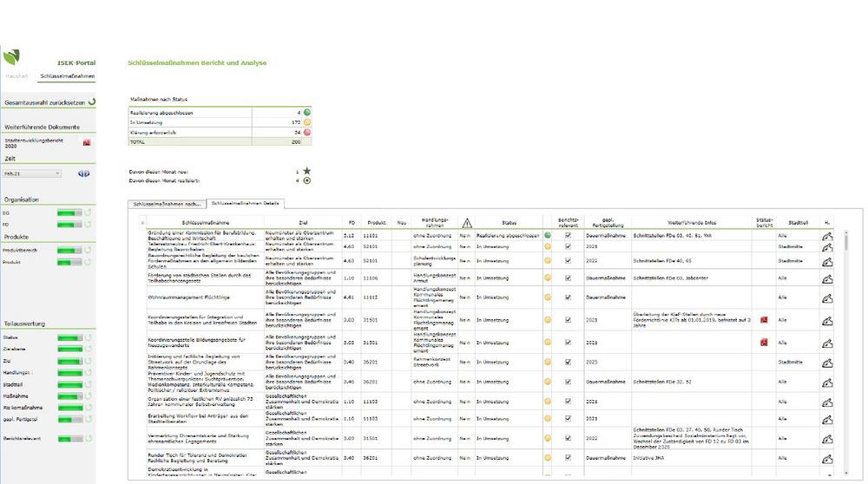Toggle Berichtsrelevant checkbox for Koordinierungsstellen für Integration row
868x484 pixels.
(x=568, y=320)
